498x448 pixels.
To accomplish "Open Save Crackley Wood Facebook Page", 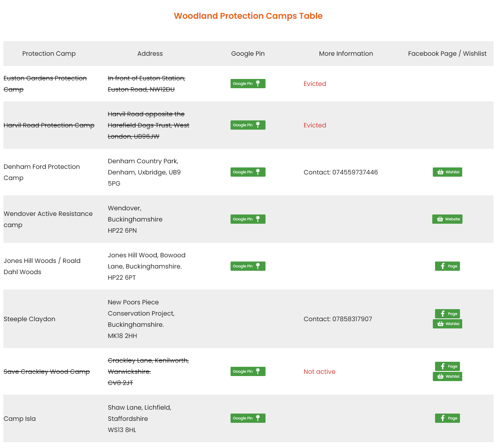I will (447, 366).
